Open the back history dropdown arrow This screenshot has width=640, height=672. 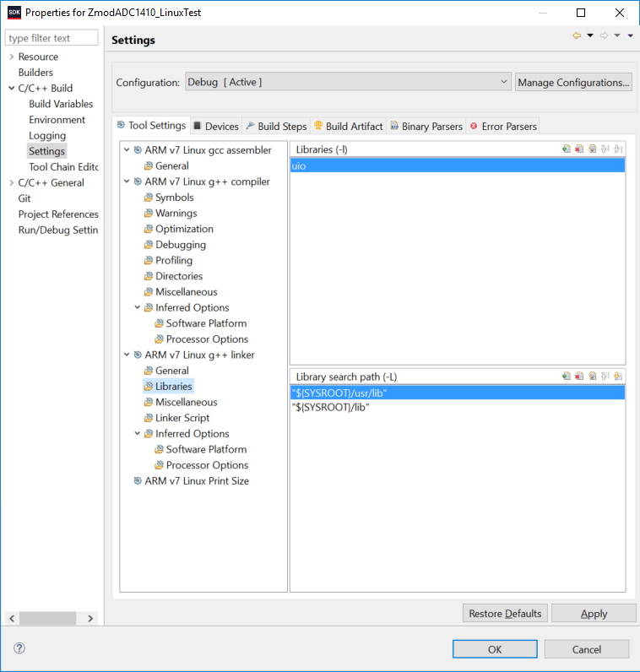point(590,35)
